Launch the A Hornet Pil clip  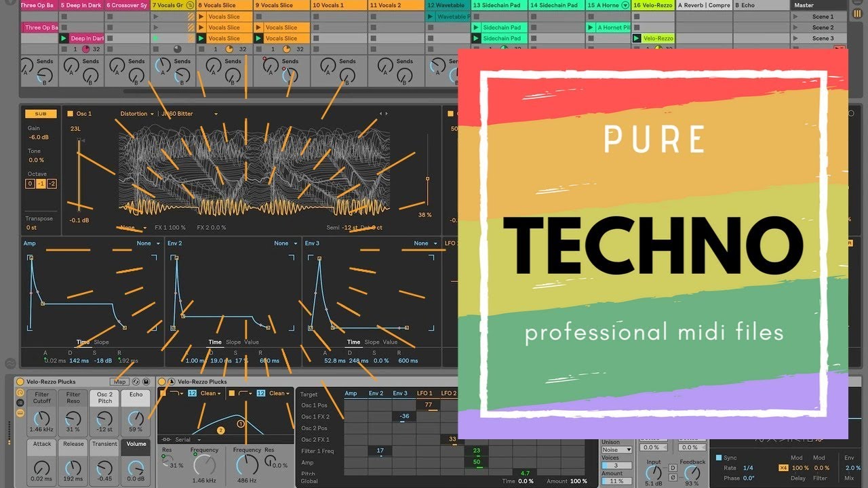click(x=591, y=28)
